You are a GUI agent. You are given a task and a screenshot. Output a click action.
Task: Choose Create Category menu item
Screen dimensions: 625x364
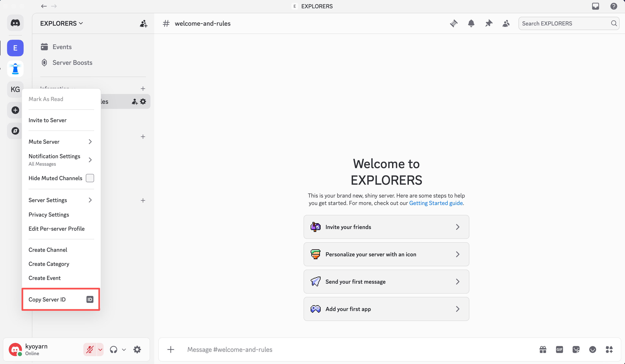pyautogui.click(x=61, y=264)
